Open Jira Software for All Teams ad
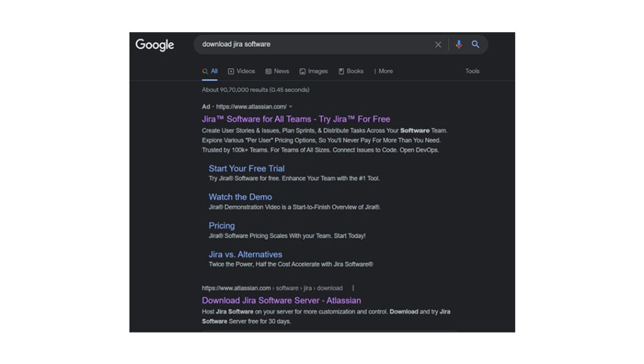Viewport: 644px width, 364px height. [x=296, y=119]
